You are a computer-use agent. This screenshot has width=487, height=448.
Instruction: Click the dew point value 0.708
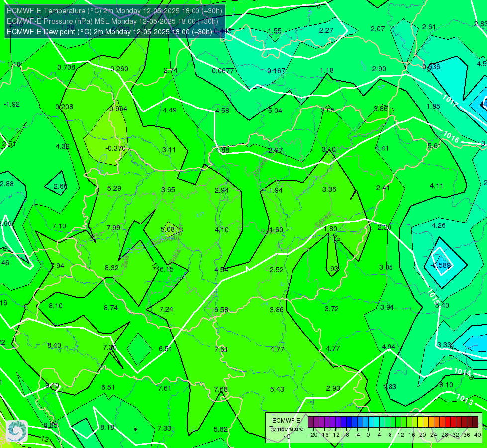coord(66,67)
